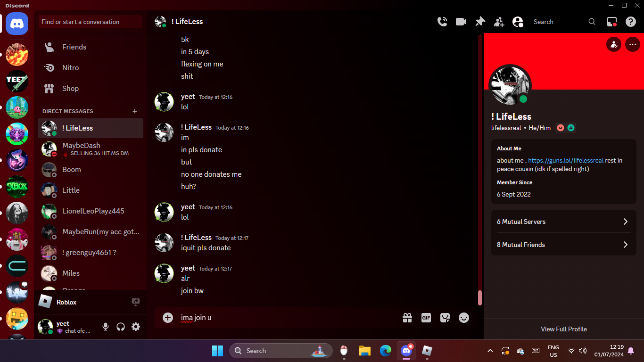Click the message "no one donates me"
The height and width of the screenshot is (362, 644).
pos(211,174)
